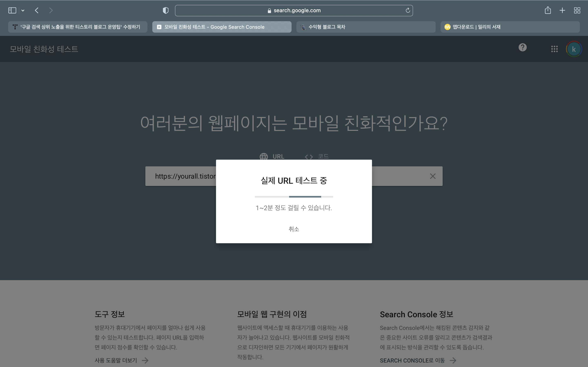
Task: Open the help question mark icon
Action: tap(522, 48)
